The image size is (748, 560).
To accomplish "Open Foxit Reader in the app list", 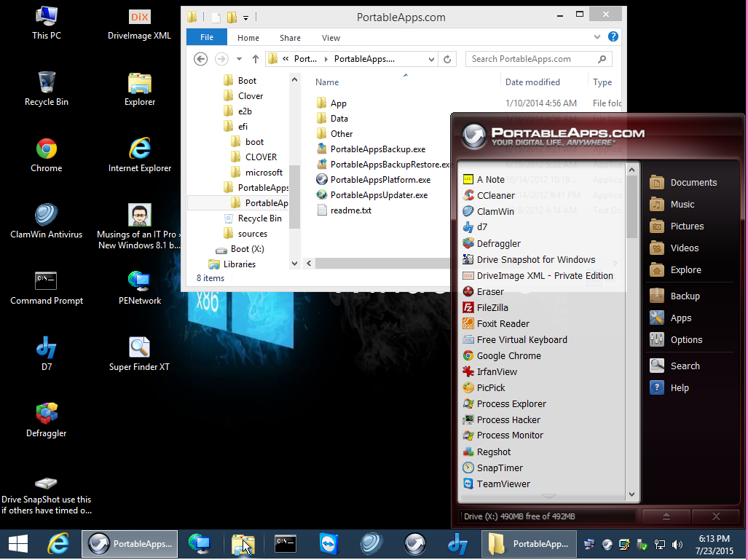I will click(496, 323).
